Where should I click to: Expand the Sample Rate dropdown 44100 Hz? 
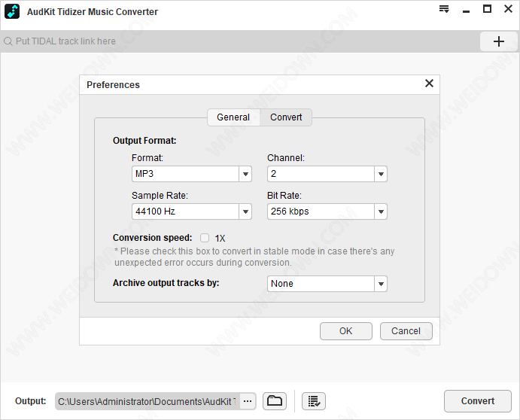192,212
